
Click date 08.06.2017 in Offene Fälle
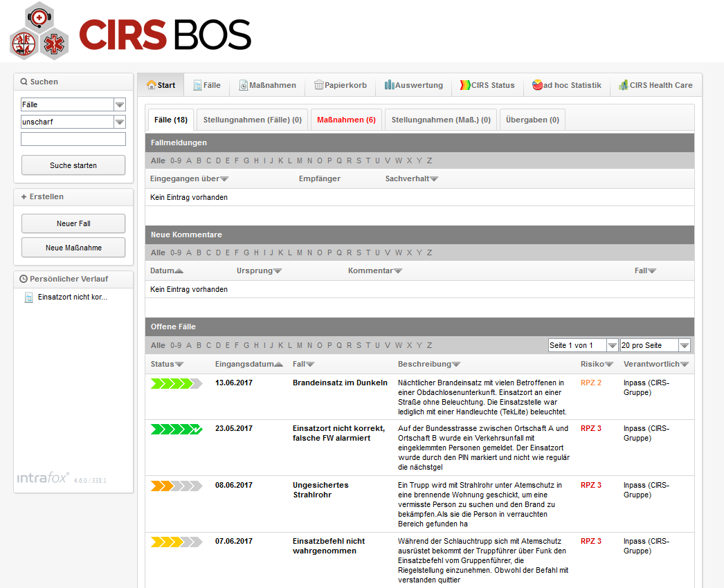pyautogui.click(x=234, y=485)
